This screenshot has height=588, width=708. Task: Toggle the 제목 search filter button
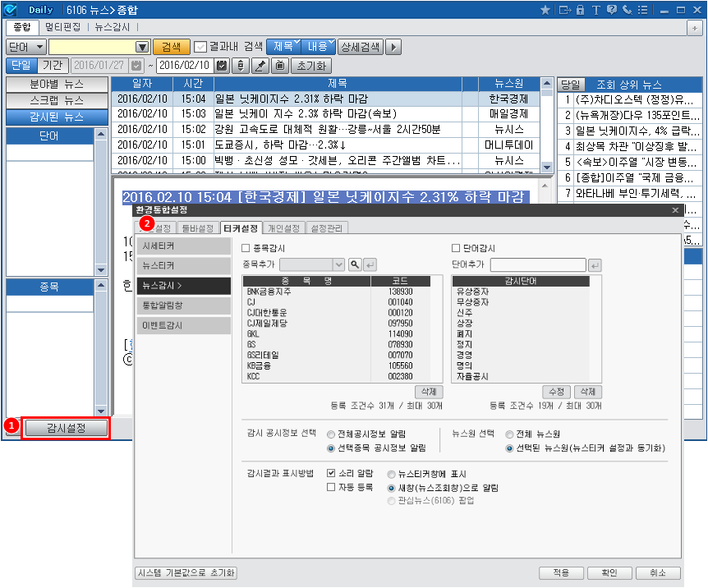click(283, 47)
